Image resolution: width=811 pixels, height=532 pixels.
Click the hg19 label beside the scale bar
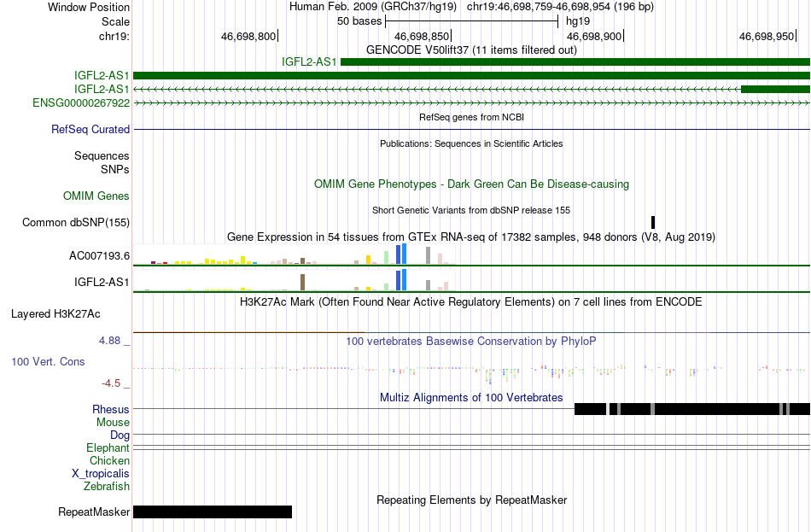578,21
